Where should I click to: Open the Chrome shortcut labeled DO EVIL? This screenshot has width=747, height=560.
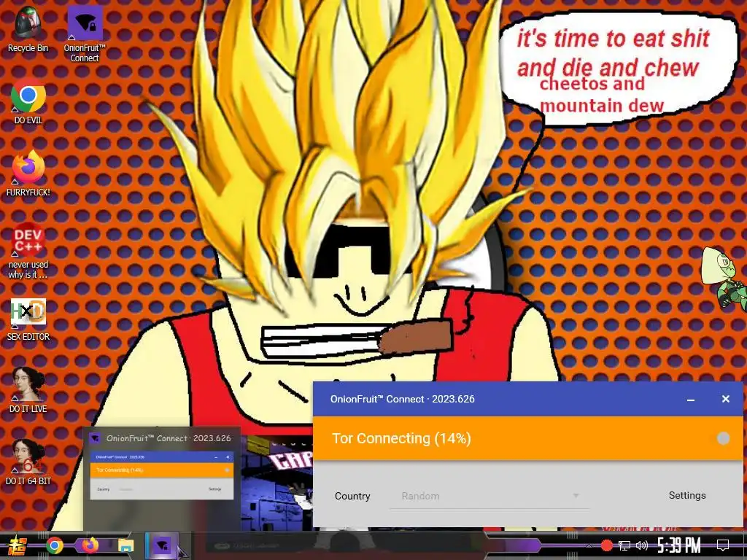(28, 101)
